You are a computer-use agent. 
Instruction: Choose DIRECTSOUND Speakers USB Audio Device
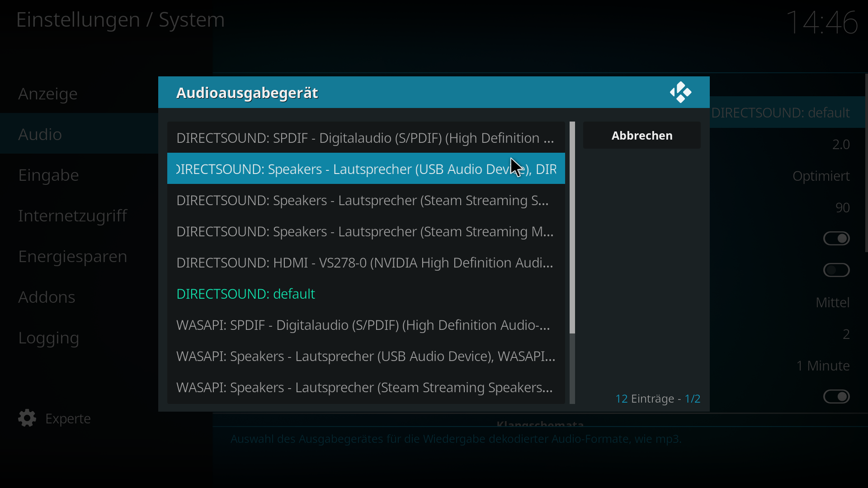tap(366, 169)
